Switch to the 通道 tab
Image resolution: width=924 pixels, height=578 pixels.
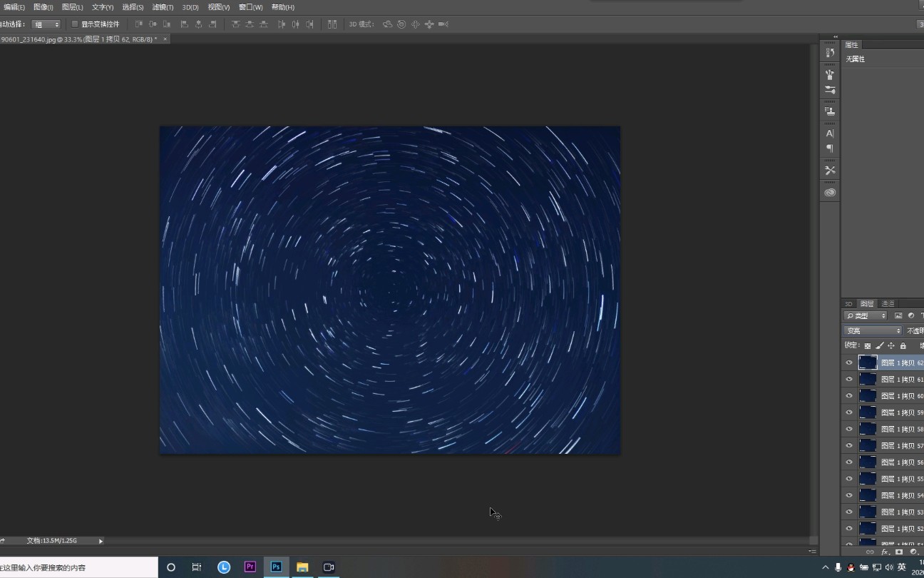[888, 303]
